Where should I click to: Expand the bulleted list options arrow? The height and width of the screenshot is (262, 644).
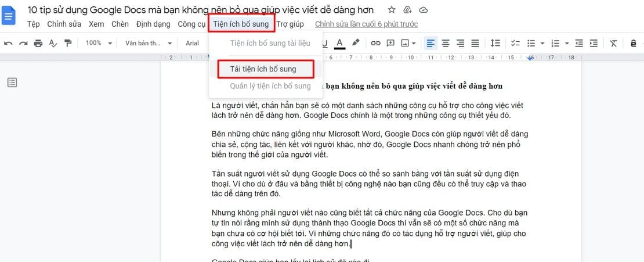click(x=542, y=43)
